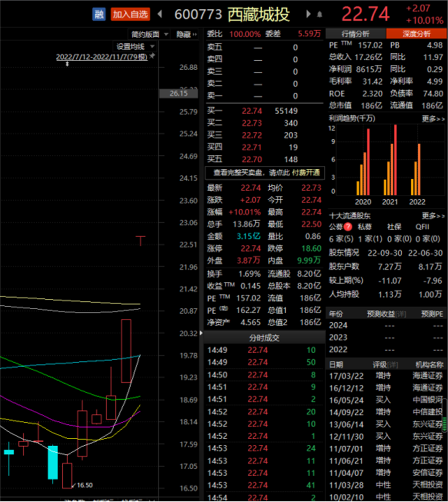Click the red question mark beside 公募

pyautogui.click(x=348, y=227)
